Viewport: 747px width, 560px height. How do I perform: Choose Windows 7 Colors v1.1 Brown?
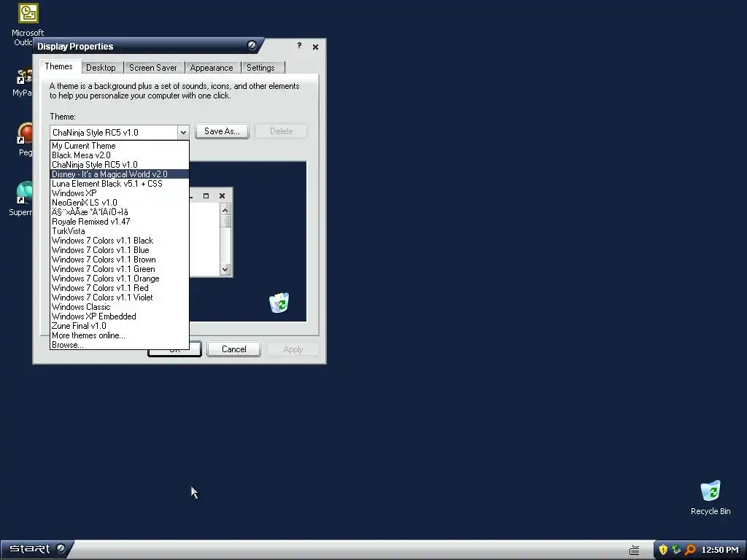pos(120,260)
